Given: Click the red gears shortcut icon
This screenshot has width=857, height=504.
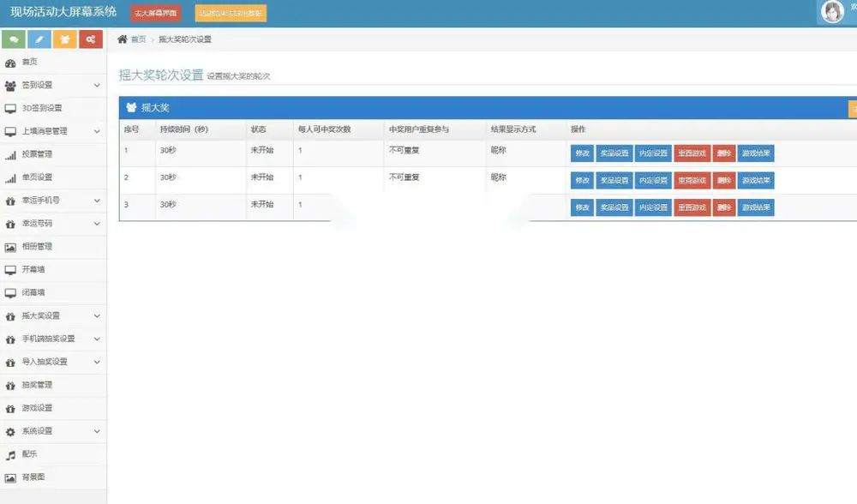Looking at the screenshot, I should pyautogui.click(x=91, y=39).
